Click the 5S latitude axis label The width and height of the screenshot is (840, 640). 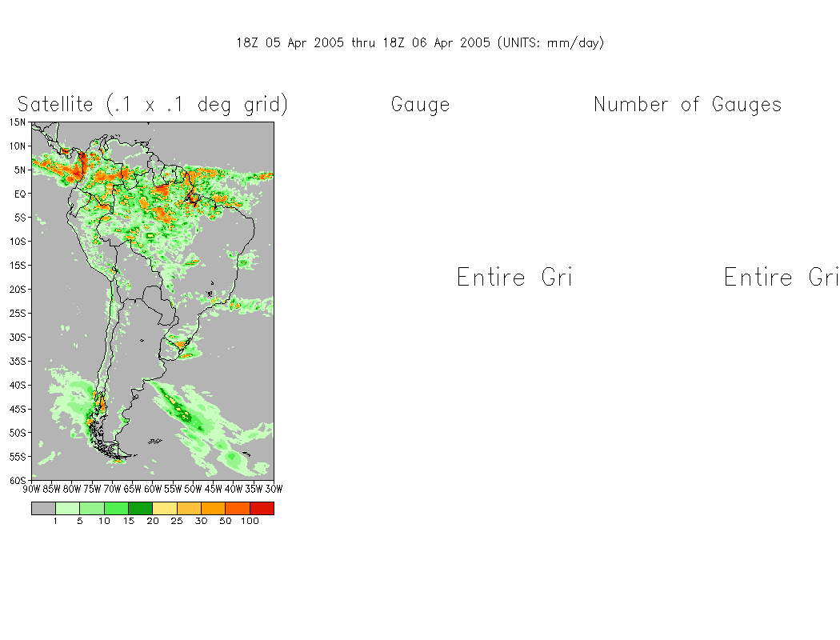[20, 218]
